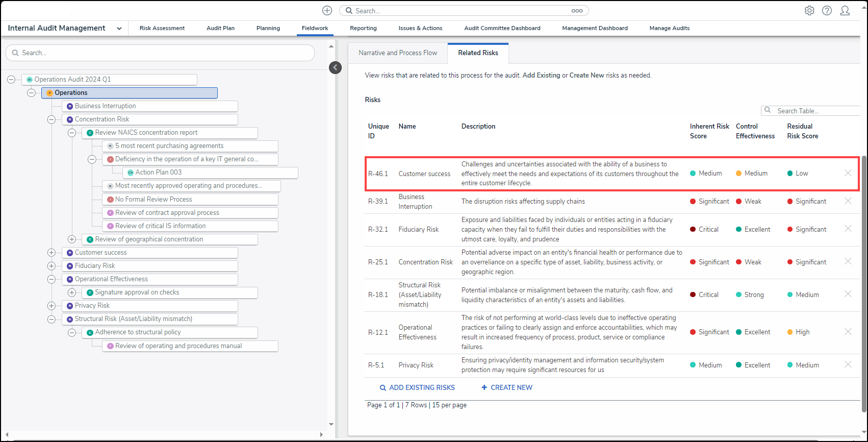The width and height of the screenshot is (868, 442).
Task: Click the tree panel down scroll arrow
Action: click(331, 424)
